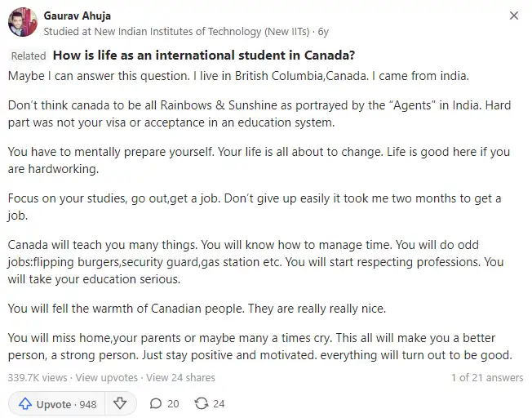Open View upvotes link
Screen dimensions: 532x418
pos(107,378)
